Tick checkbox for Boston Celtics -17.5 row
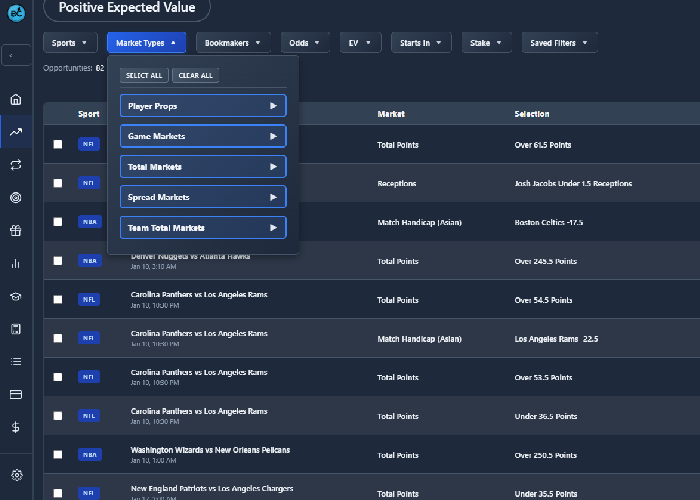The height and width of the screenshot is (500, 700). point(58,222)
